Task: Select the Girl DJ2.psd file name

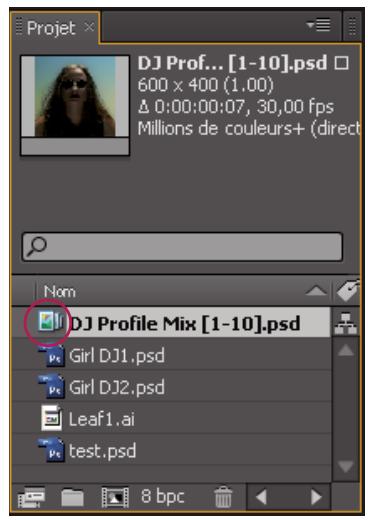Action: (117, 387)
